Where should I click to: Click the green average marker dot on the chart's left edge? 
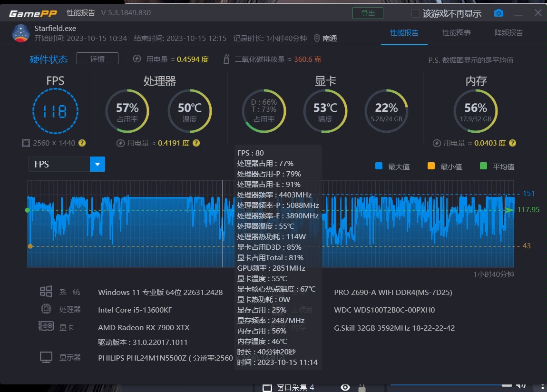click(x=28, y=210)
